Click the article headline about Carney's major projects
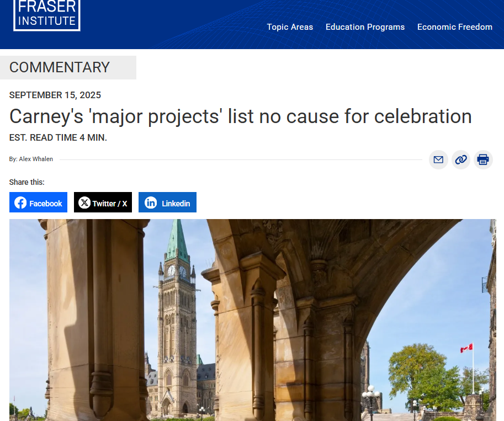This screenshot has width=504, height=421. click(240, 116)
